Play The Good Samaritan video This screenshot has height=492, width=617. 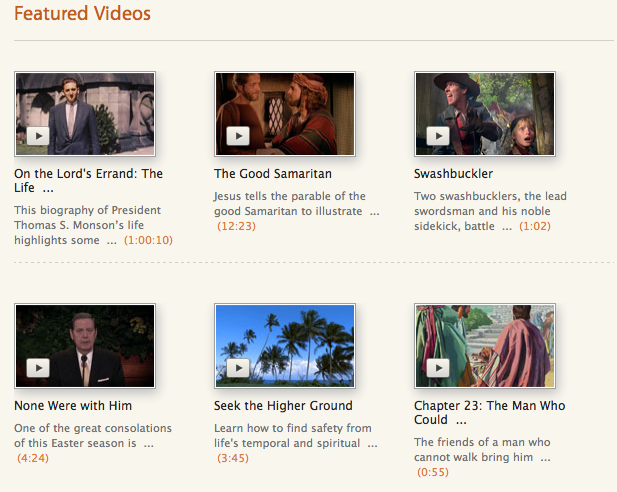coord(238,136)
